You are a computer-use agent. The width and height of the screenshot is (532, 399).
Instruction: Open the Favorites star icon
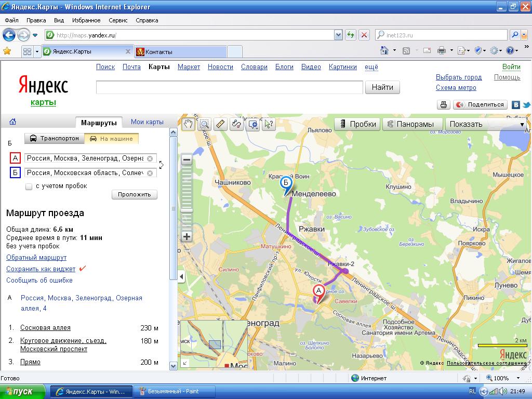click(x=7, y=51)
